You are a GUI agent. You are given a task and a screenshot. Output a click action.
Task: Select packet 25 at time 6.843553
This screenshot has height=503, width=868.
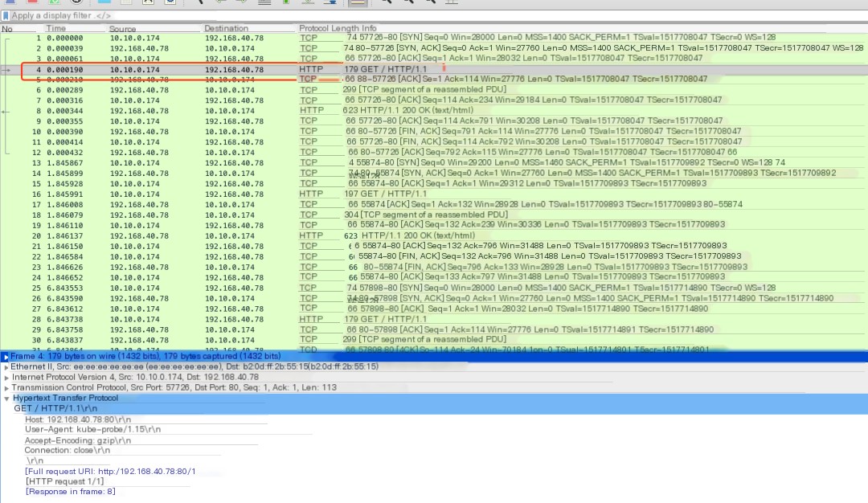[x=434, y=288]
